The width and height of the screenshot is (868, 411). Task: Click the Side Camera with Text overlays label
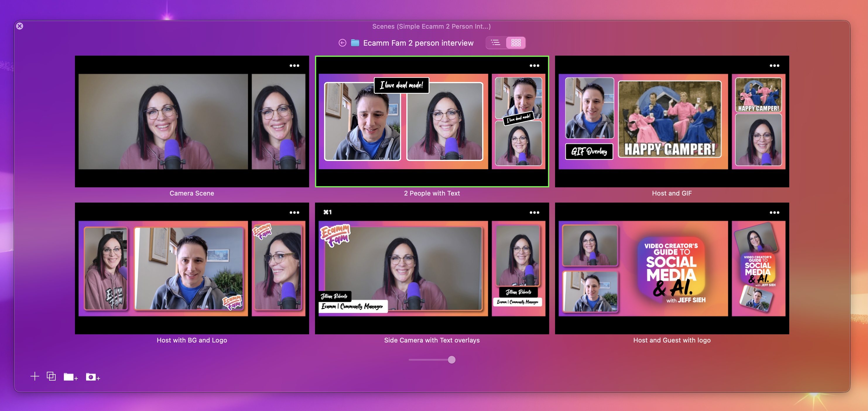432,340
